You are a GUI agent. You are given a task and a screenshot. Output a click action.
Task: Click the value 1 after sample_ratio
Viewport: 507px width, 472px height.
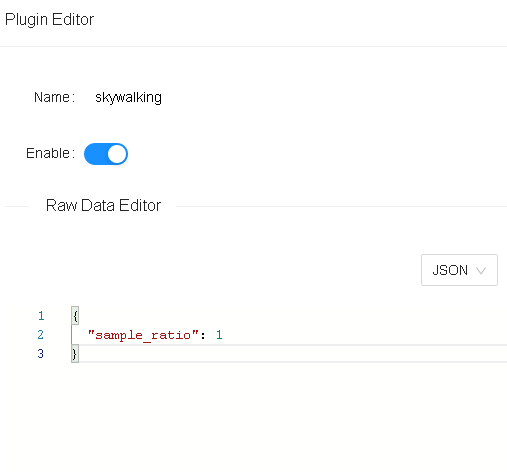tap(219, 334)
